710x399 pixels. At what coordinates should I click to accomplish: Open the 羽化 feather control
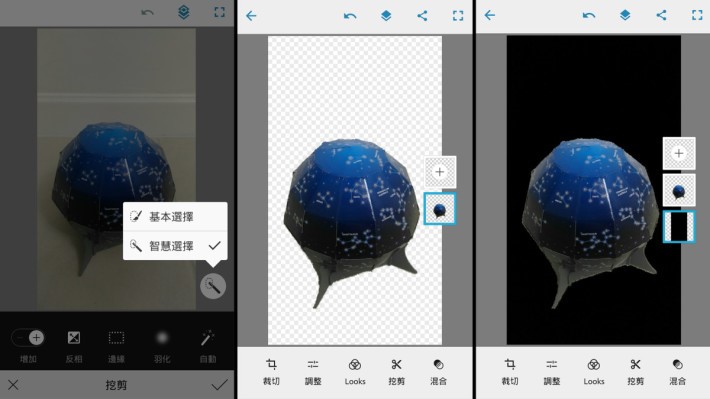click(x=162, y=346)
